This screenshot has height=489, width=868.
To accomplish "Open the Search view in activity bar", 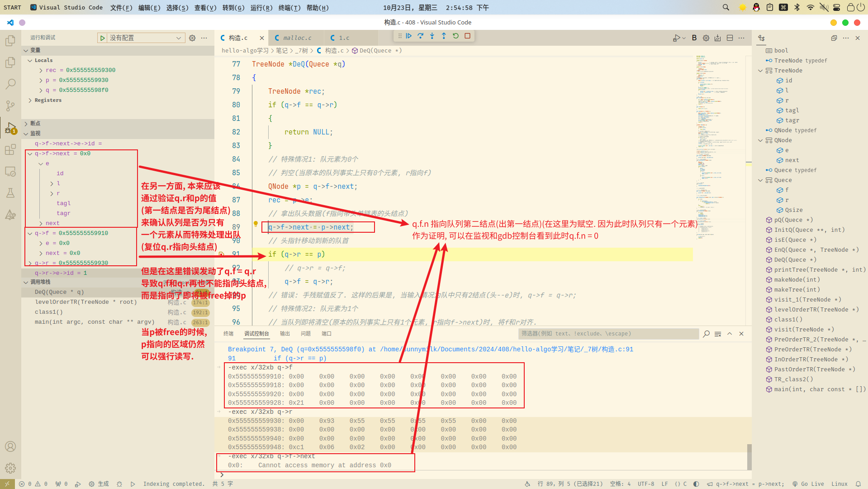I will [x=10, y=84].
